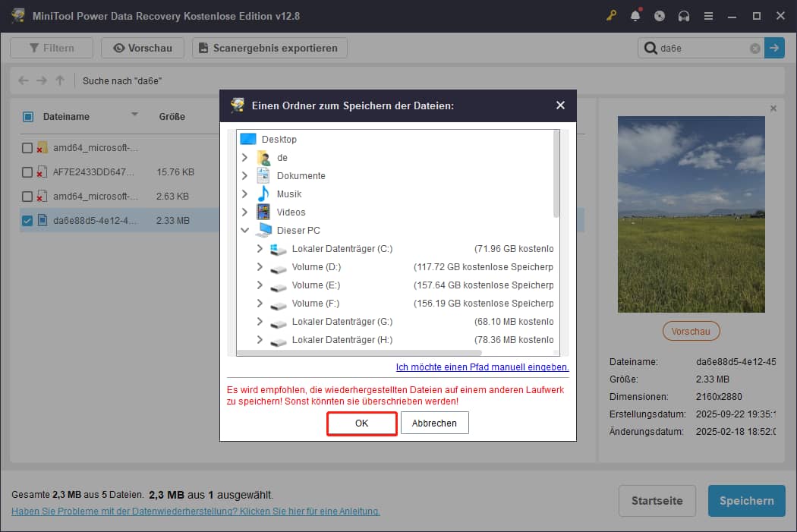Open Dateiname column sort dropdown
797x532 pixels.
(134, 115)
